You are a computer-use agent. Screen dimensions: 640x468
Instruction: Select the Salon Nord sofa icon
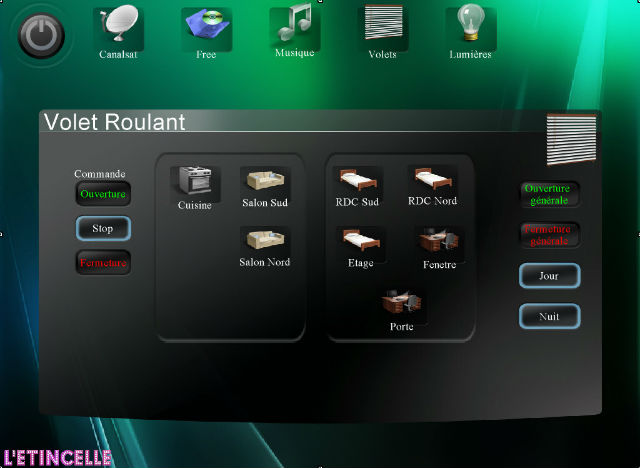pos(265,242)
